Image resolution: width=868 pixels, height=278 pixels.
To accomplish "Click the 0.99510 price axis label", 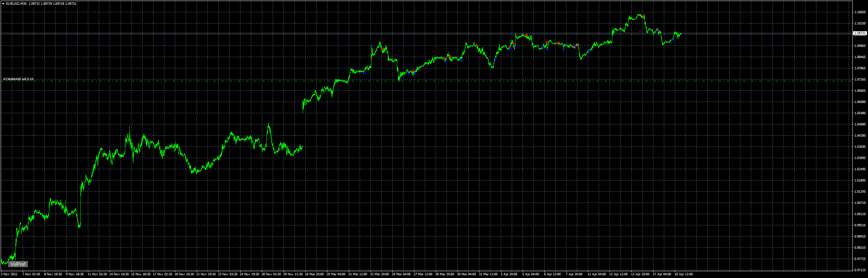I will 860,225.
